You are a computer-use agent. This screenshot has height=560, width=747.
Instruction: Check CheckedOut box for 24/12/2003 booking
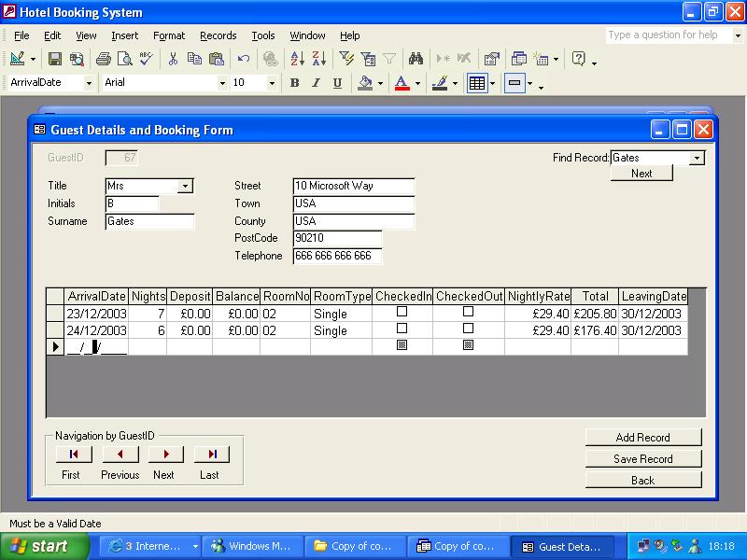click(x=468, y=329)
